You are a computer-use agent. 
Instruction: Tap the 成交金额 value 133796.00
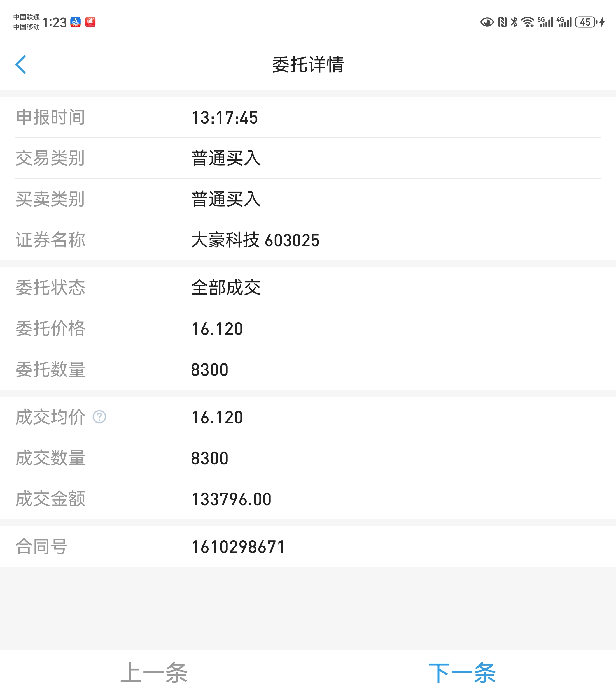pyautogui.click(x=231, y=499)
